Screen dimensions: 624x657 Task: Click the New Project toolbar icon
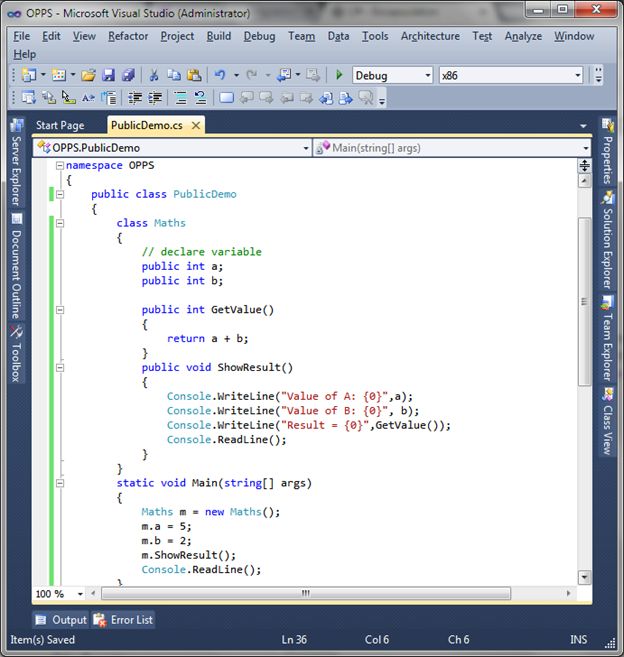[x=28, y=75]
